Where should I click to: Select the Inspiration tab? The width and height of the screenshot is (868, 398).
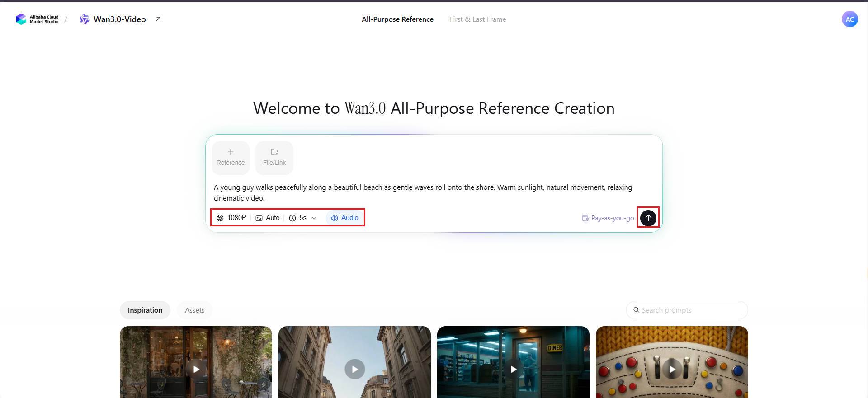pos(145,310)
